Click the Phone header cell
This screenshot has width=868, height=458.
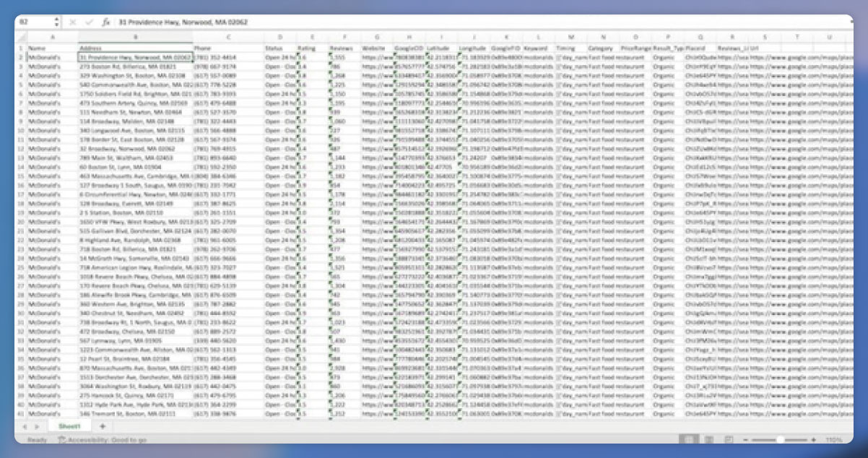(x=227, y=48)
